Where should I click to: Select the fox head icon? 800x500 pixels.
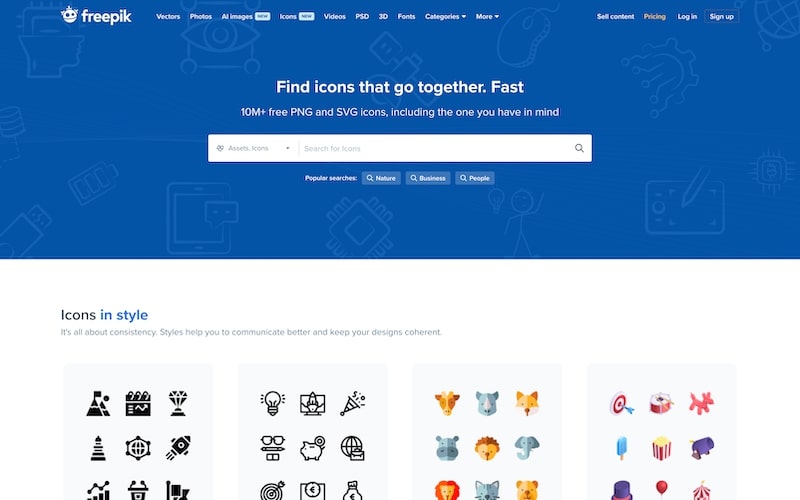coord(527,403)
